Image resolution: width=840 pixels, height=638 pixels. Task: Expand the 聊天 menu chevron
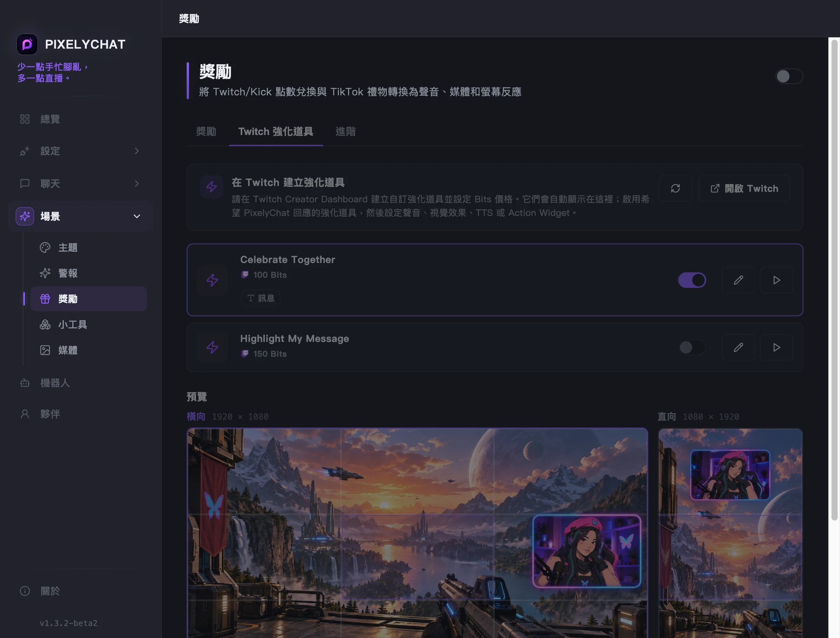(x=137, y=184)
